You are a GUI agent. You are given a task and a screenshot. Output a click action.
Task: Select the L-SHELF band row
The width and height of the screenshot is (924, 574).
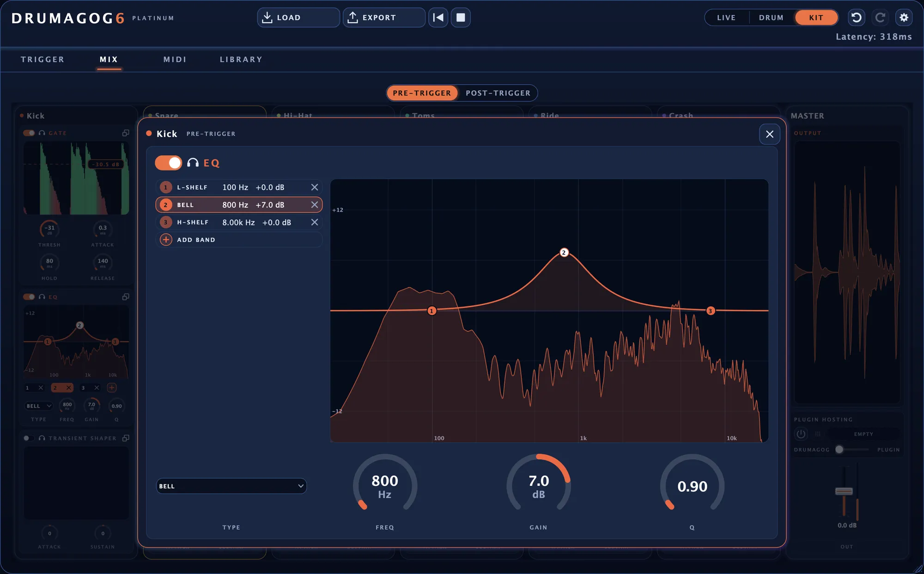(239, 187)
